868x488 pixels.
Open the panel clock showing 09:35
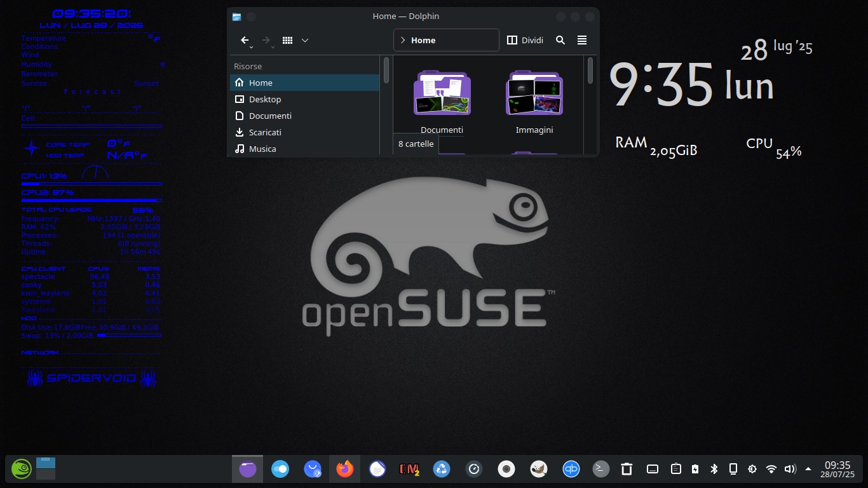click(x=837, y=469)
